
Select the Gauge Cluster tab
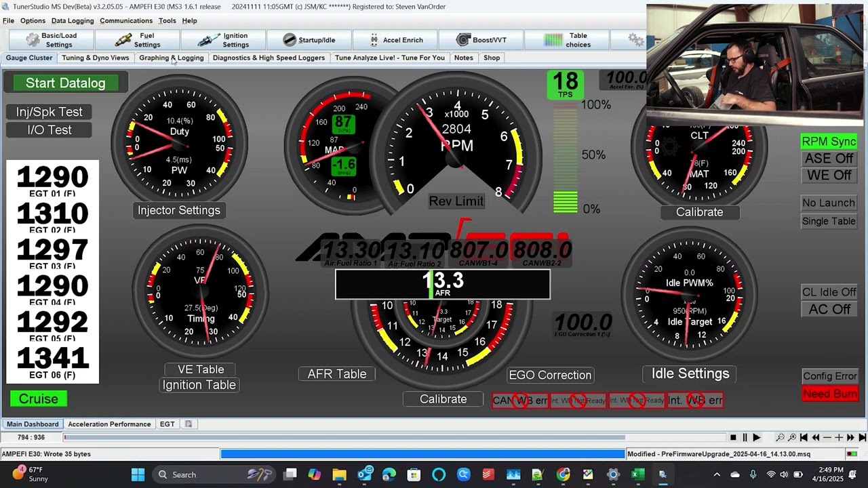29,58
